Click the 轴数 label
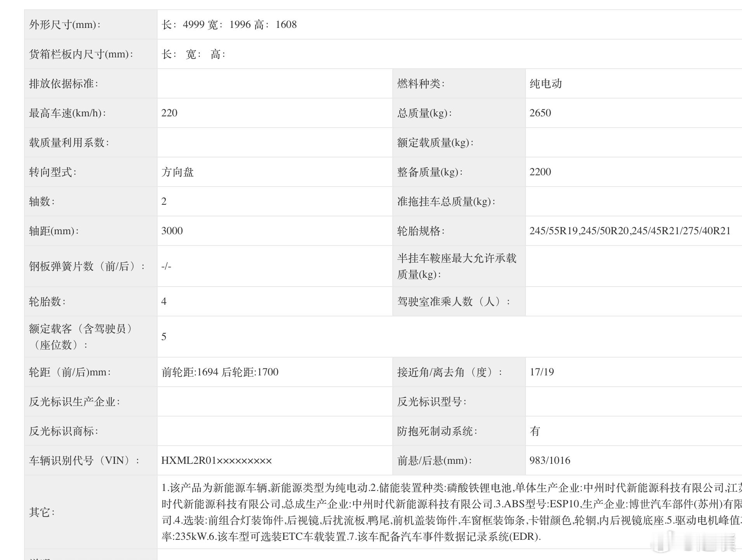This screenshot has height=560, width=742. pos(42,201)
